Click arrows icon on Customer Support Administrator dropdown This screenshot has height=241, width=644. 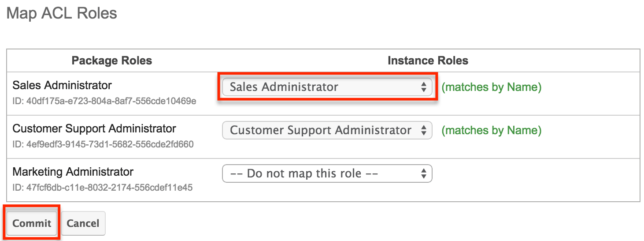pos(423,130)
